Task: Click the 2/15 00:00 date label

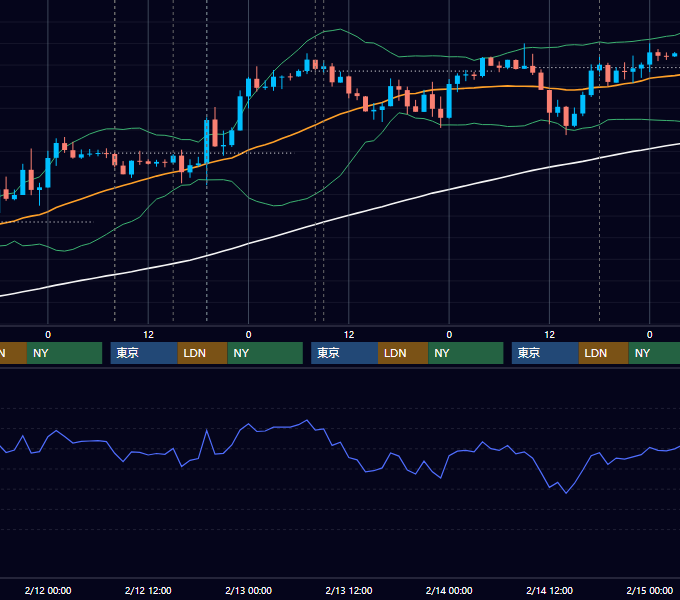Action: point(650,590)
